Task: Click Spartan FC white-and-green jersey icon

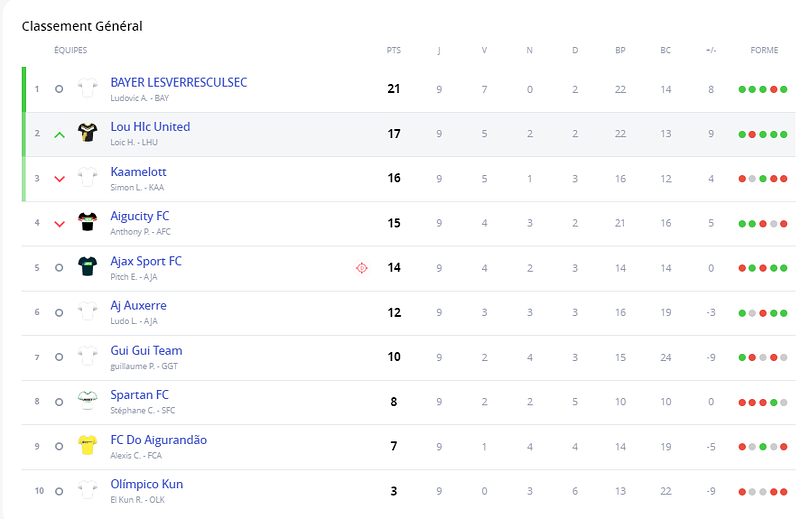Action: [87, 401]
